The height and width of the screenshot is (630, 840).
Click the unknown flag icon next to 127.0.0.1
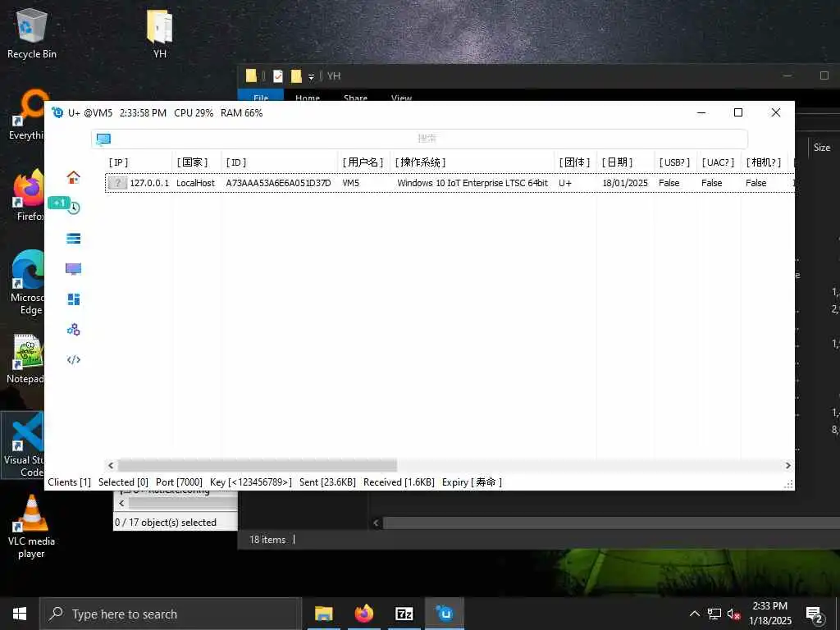pos(117,183)
